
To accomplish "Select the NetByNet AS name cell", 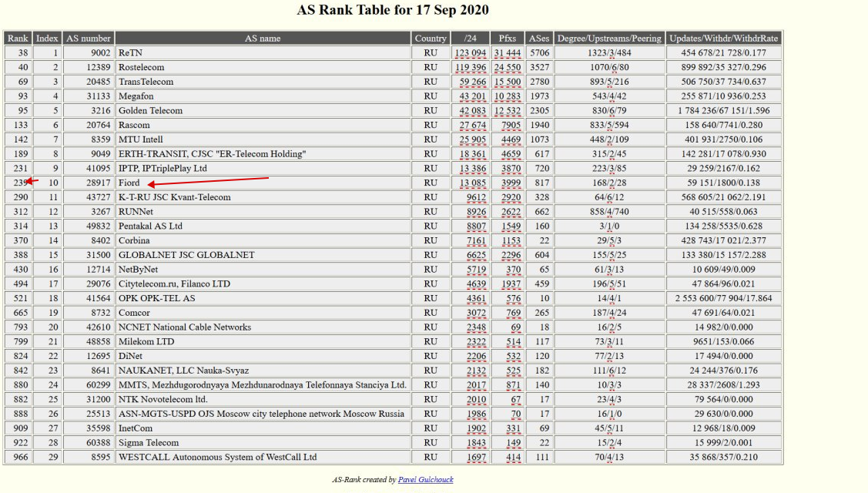I will point(263,269).
